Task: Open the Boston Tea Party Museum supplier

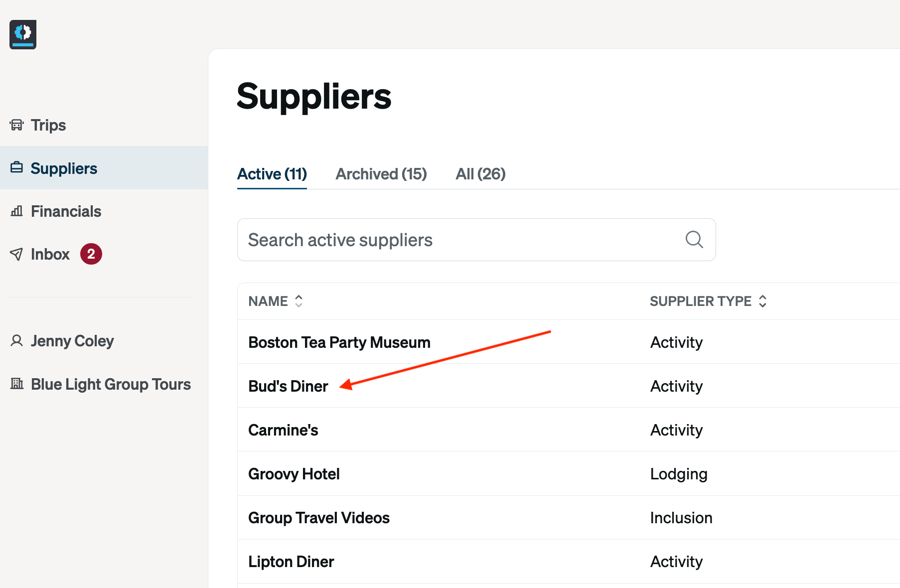Action: point(339,342)
